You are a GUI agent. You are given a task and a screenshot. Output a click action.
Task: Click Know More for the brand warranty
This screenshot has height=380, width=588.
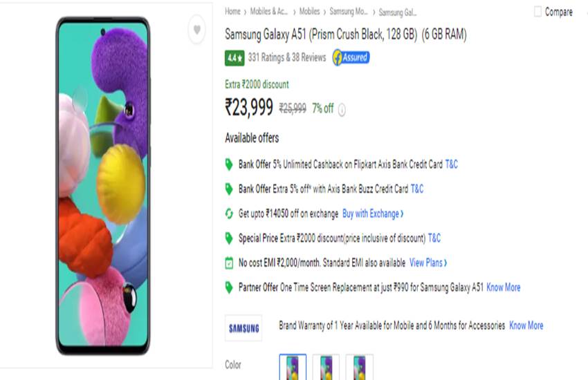pos(526,325)
